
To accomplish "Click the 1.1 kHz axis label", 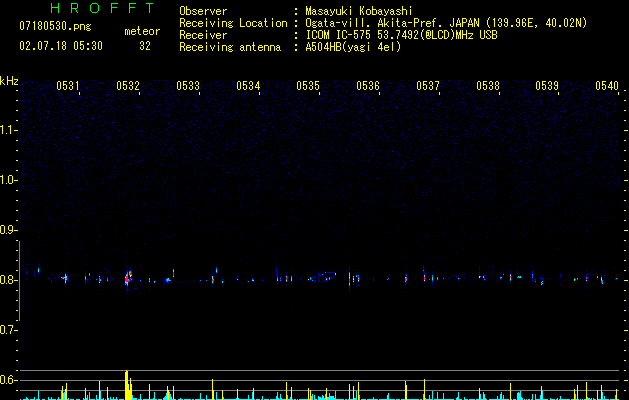I will click(8, 130).
